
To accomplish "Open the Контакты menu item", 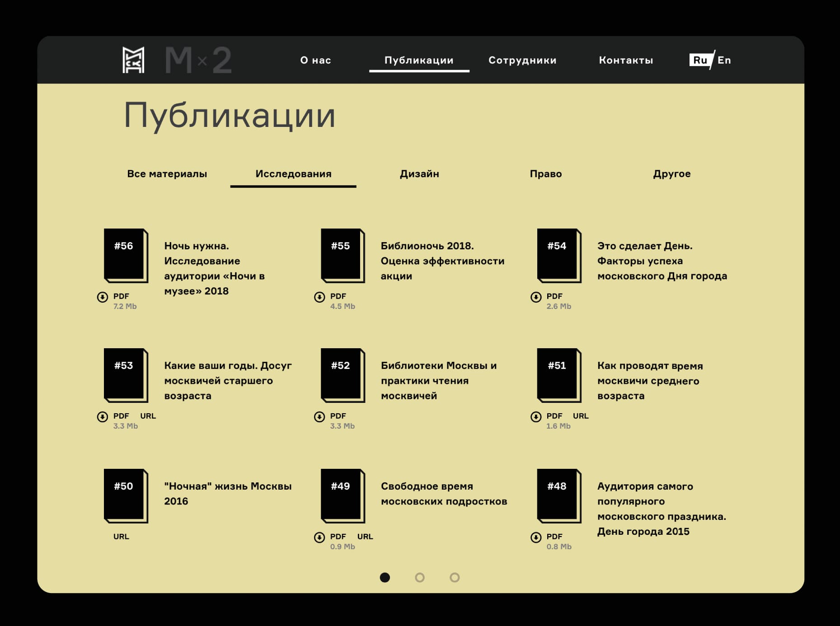I will [626, 60].
